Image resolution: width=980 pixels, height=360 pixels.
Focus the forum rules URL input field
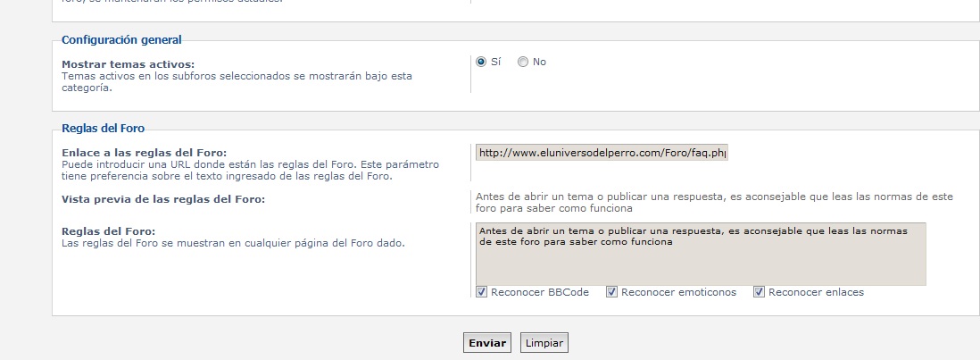tap(602, 153)
